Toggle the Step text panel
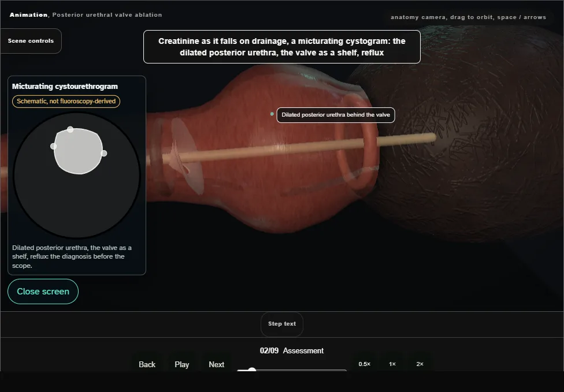This screenshot has height=392, width=564. [282, 324]
